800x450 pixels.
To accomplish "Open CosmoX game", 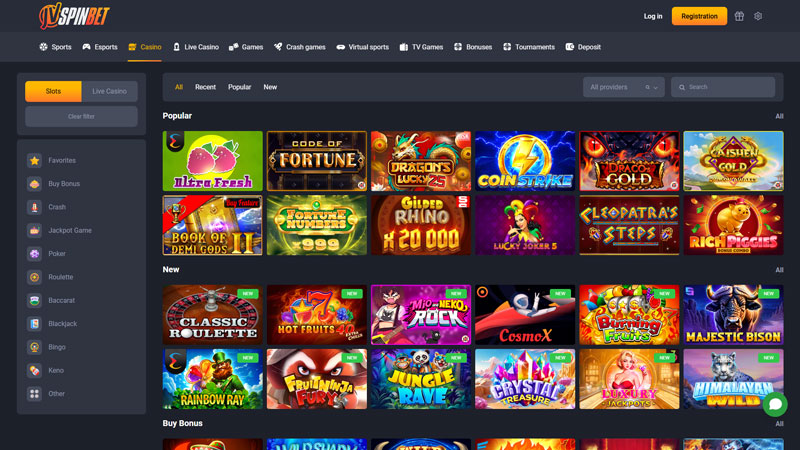I will 525,315.
